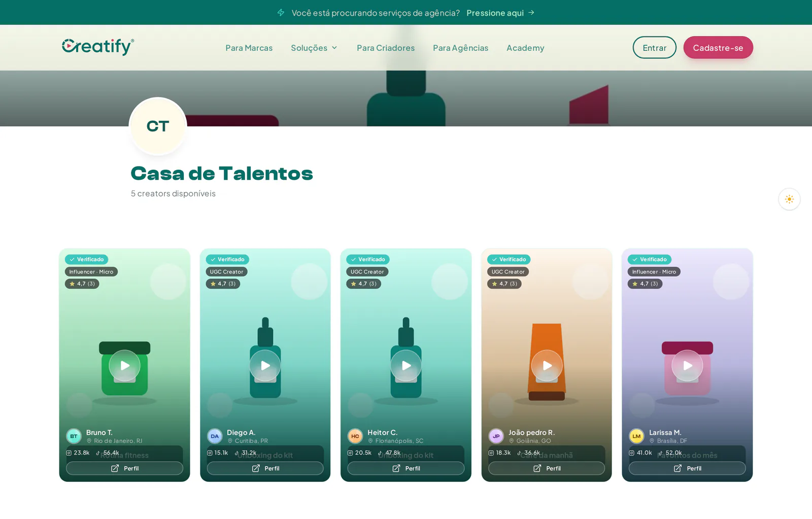Click the 4,7 rating on Diego A.'s card
The width and height of the screenshot is (812, 519).
tap(223, 284)
